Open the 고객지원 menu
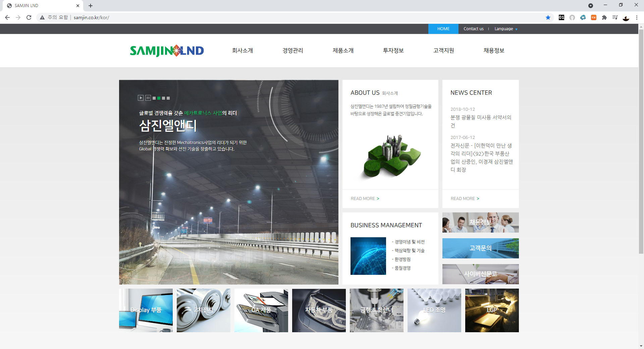Image resolution: width=644 pixels, height=349 pixels. (x=444, y=50)
